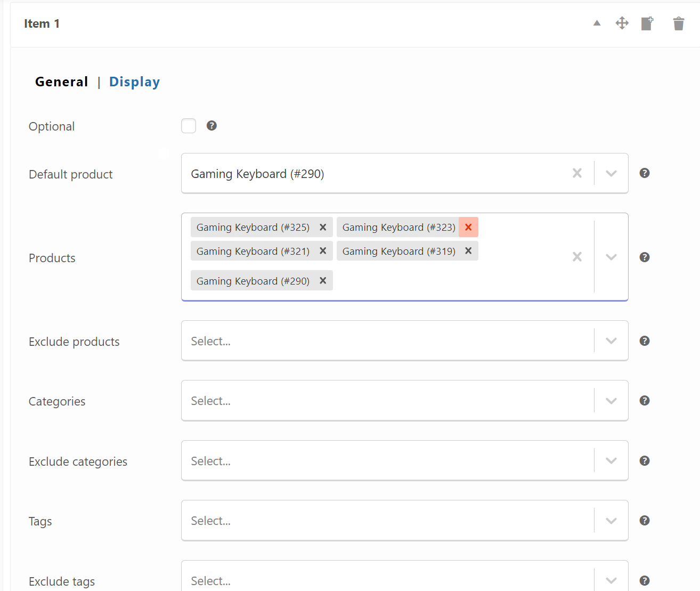Open the Categories dropdown
The image size is (700, 591).
(611, 400)
